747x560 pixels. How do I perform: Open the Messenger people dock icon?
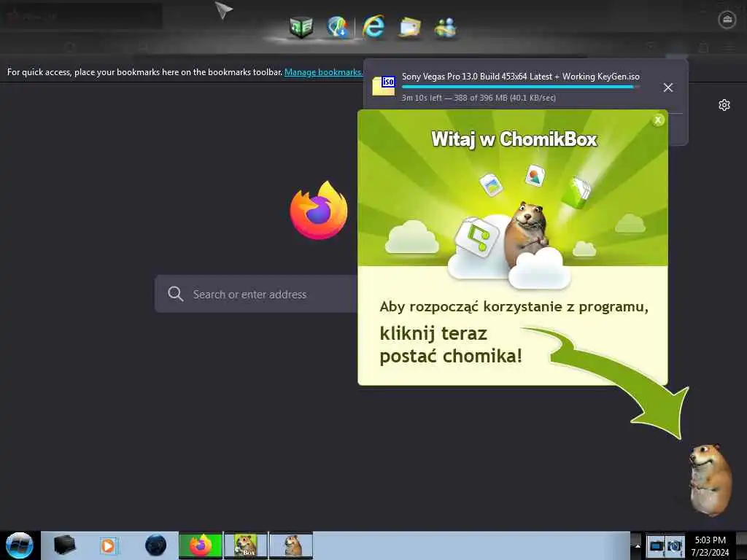pyautogui.click(x=446, y=27)
